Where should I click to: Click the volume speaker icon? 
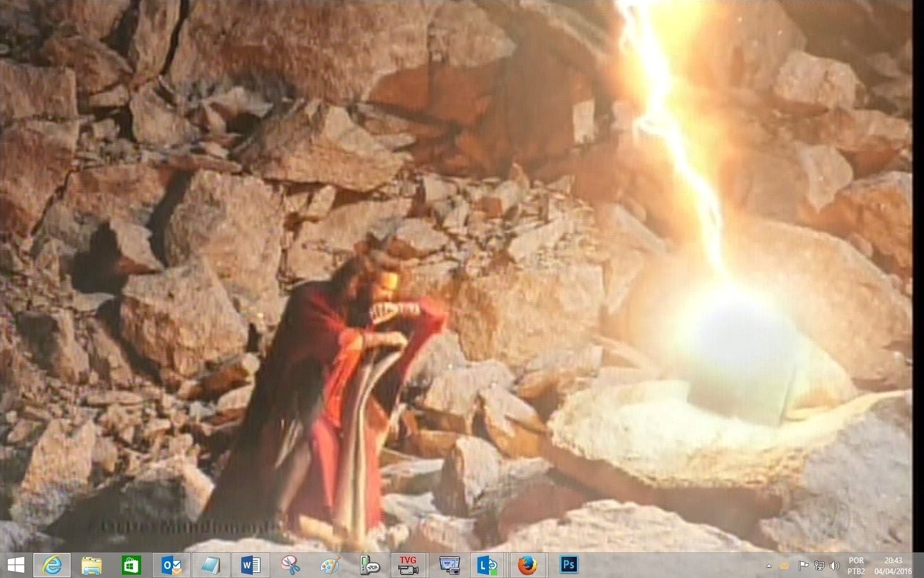click(834, 566)
